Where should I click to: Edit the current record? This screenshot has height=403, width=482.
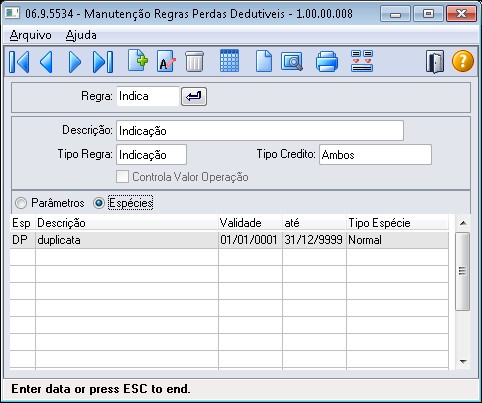[166, 61]
